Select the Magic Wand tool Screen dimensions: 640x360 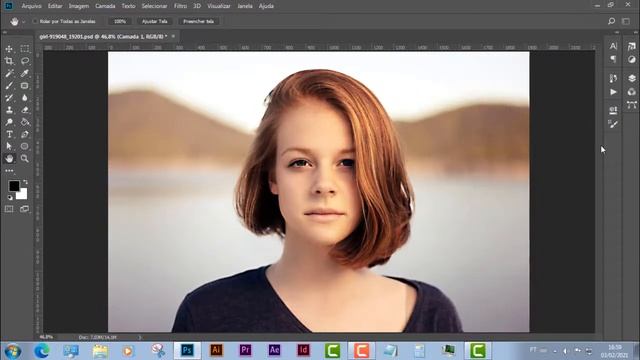point(9,73)
